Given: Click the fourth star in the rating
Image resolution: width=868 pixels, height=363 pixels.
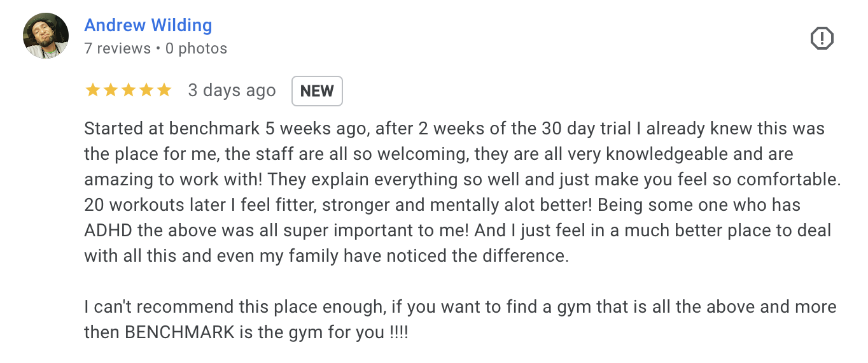Looking at the screenshot, I should (x=146, y=90).
